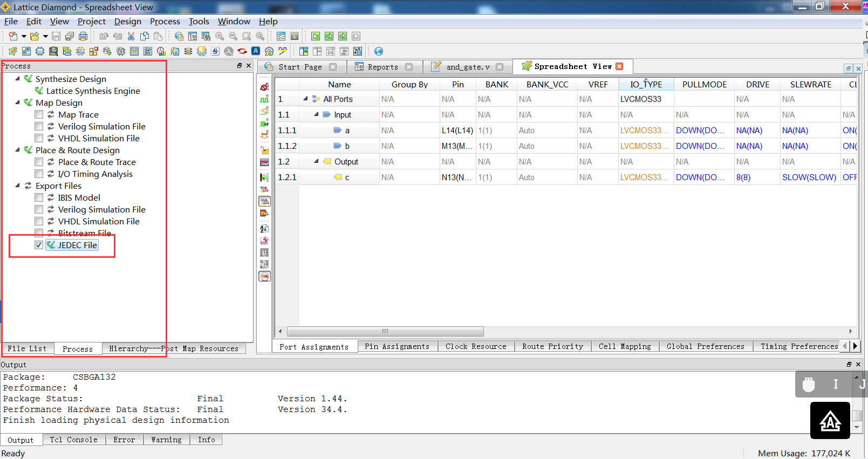
Task: Click the Save All icon
Action: coord(70,36)
